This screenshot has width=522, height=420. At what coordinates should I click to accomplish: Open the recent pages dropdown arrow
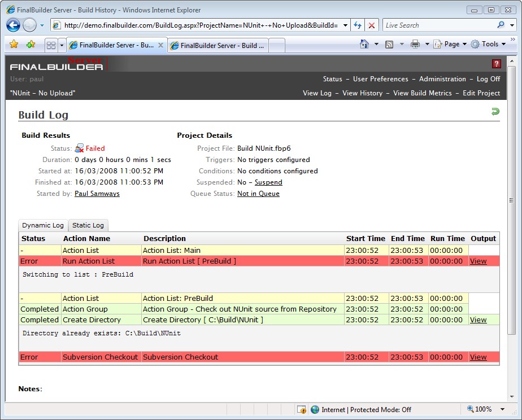pos(42,25)
